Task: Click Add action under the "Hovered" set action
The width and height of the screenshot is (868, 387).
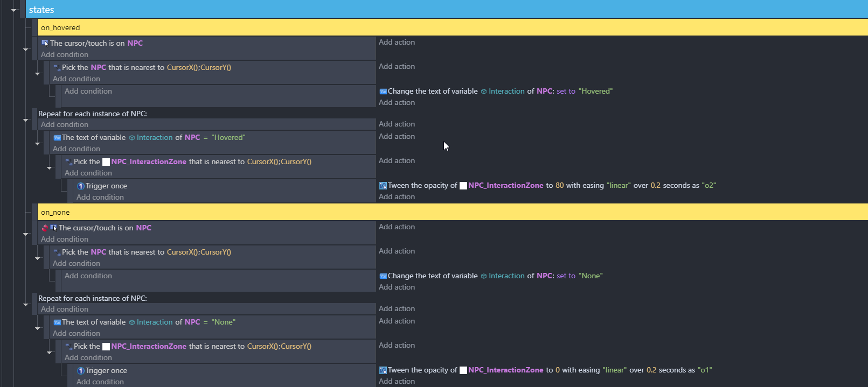Action: coord(397,102)
